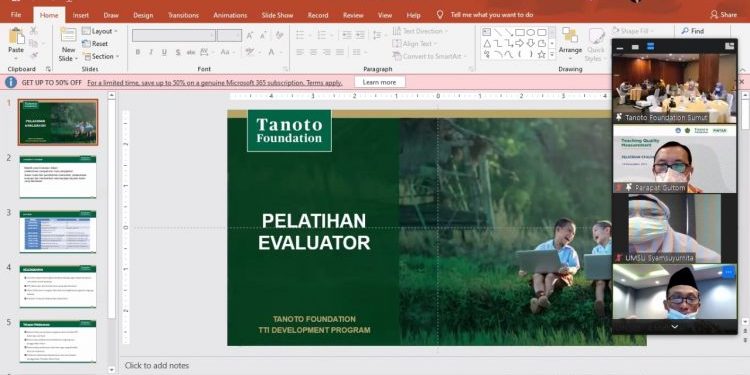Viewport: 750px width, 375px height.
Task: Open Character Spacing AV dropdown
Action: point(206,52)
